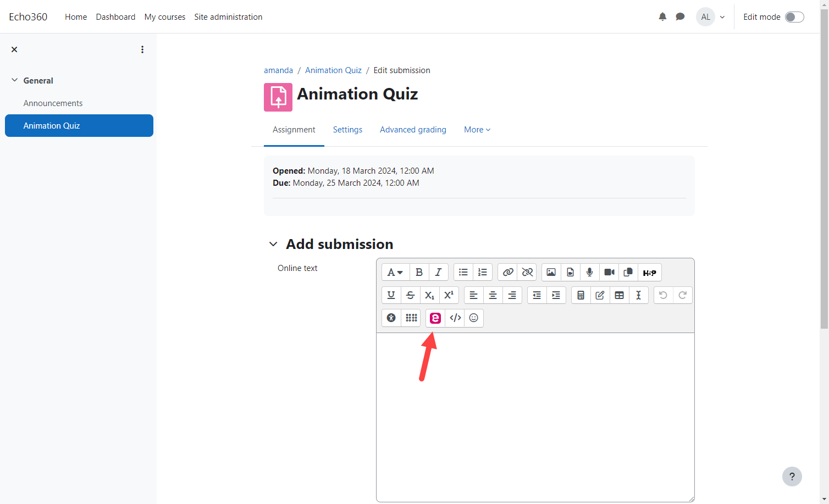Switch to HTML code view
829x504 pixels.
point(454,318)
